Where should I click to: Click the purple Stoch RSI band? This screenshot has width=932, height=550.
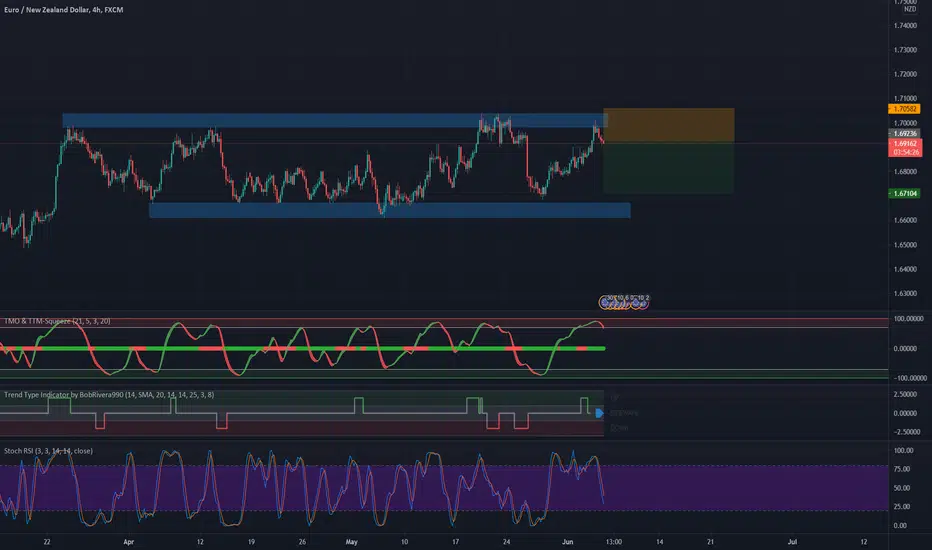(x=300, y=491)
